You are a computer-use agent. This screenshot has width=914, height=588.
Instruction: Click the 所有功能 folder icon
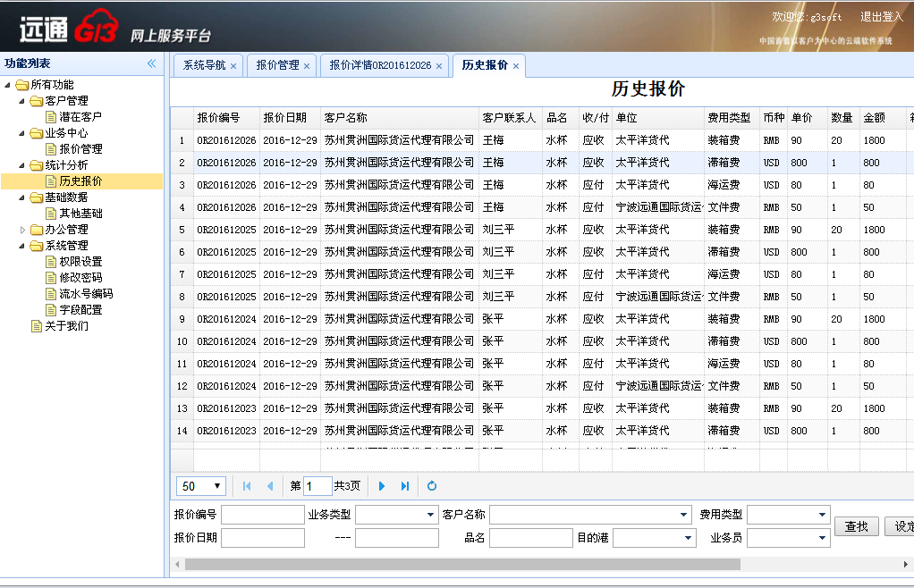click(x=22, y=85)
